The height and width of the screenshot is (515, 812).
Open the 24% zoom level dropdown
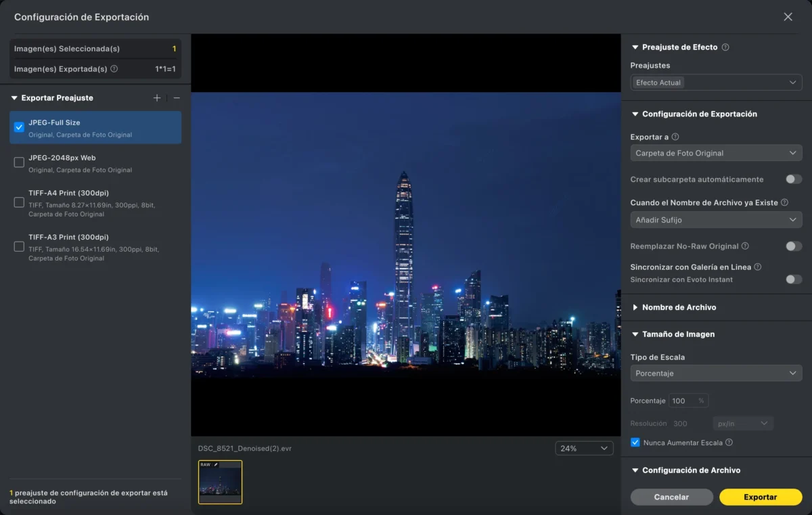[x=584, y=449]
